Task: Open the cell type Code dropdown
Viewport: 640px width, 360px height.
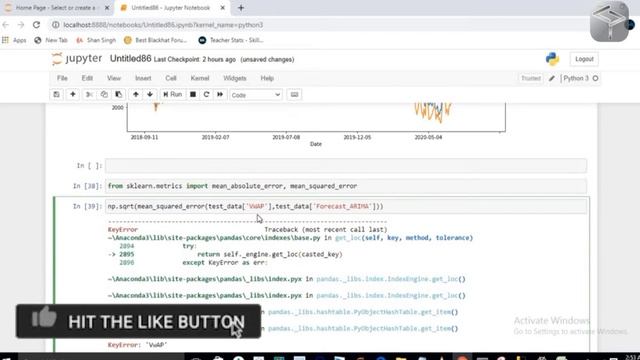Action: click(x=256, y=95)
